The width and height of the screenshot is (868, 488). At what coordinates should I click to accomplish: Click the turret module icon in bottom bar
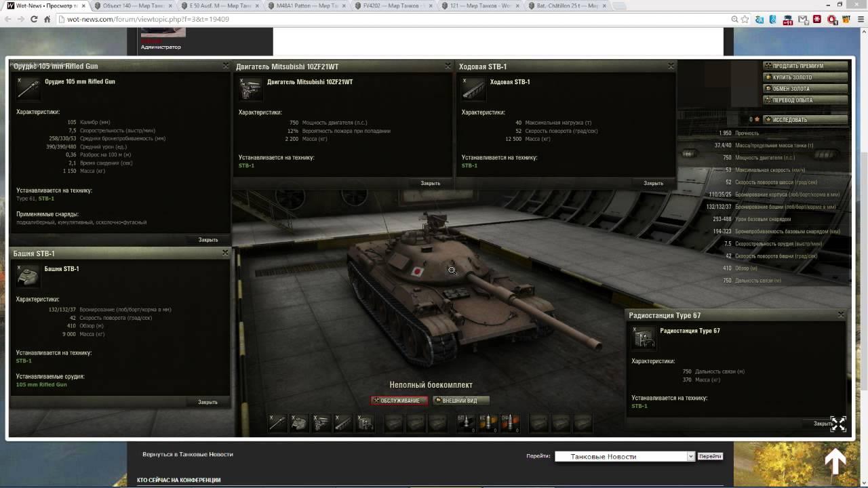(x=299, y=424)
